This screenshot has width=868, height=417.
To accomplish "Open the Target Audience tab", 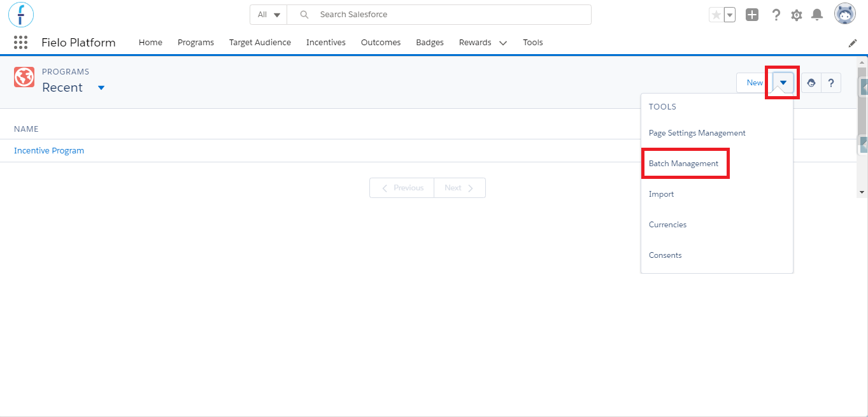I will pyautogui.click(x=260, y=43).
